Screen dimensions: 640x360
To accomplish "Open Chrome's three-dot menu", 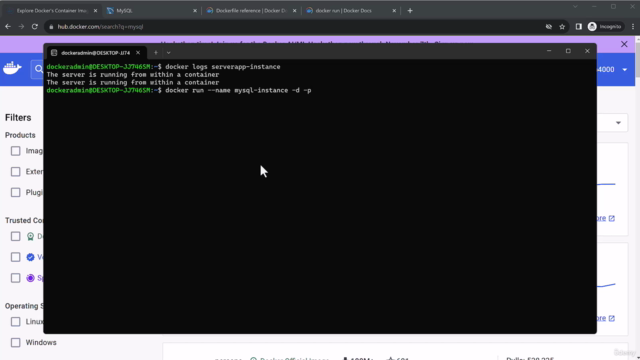I will 633,27.
